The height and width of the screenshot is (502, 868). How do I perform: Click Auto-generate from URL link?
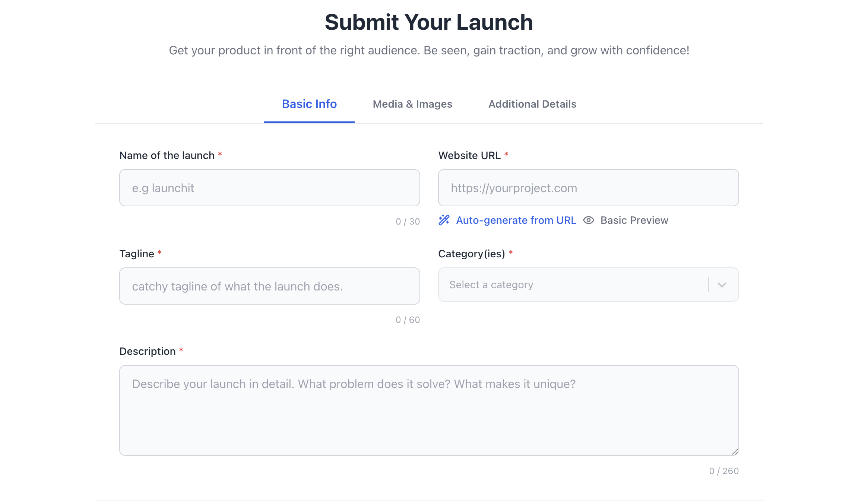point(516,220)
